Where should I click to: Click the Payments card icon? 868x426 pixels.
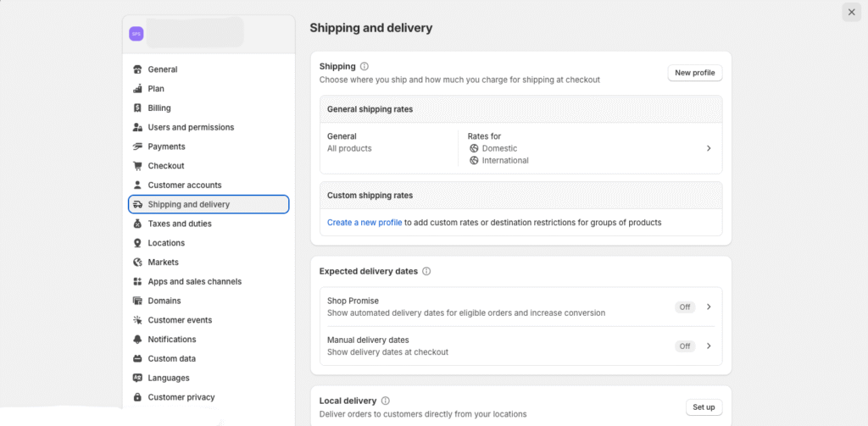point(137,147)
